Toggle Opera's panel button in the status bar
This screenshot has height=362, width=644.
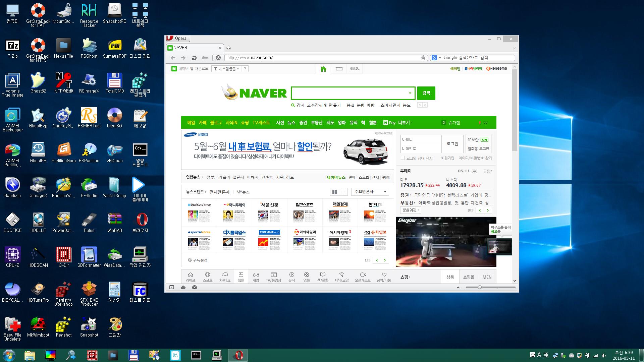pyautogui.click(x=172, y=287)
